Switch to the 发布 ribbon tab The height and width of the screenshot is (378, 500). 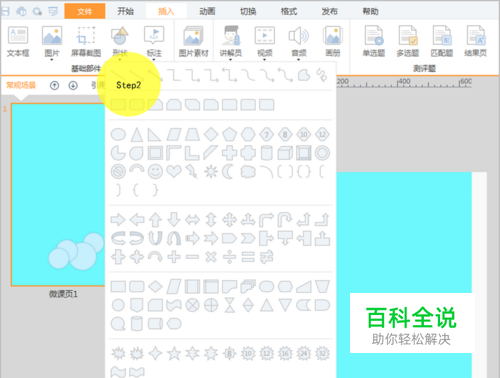329,11
